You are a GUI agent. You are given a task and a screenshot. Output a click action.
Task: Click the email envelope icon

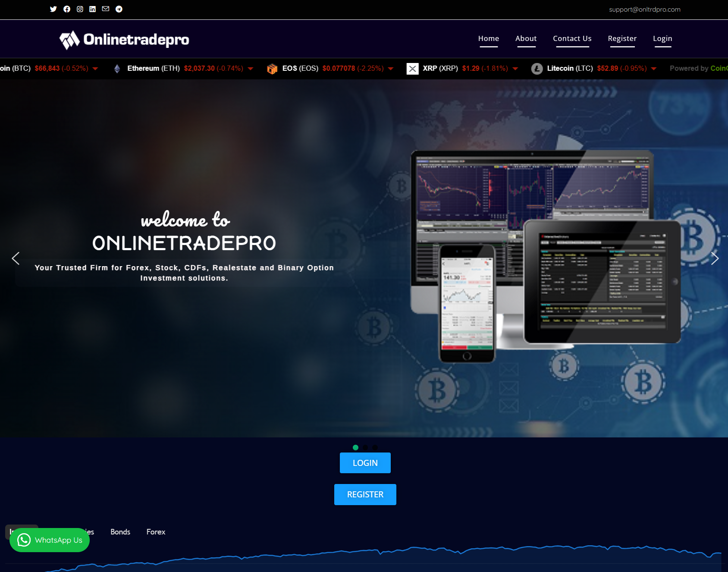click(x=105, y=9)
